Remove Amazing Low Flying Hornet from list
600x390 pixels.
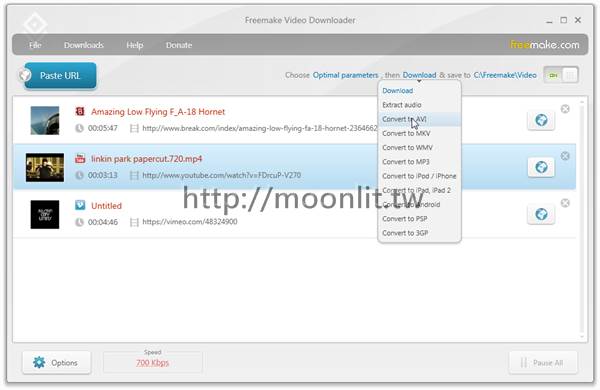565,109
